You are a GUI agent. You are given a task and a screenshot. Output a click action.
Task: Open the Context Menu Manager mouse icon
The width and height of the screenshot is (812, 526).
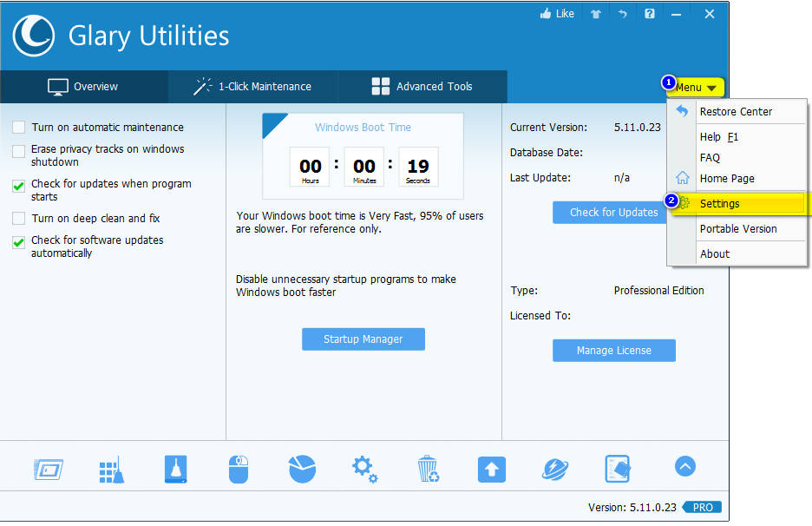coord(239,470)
